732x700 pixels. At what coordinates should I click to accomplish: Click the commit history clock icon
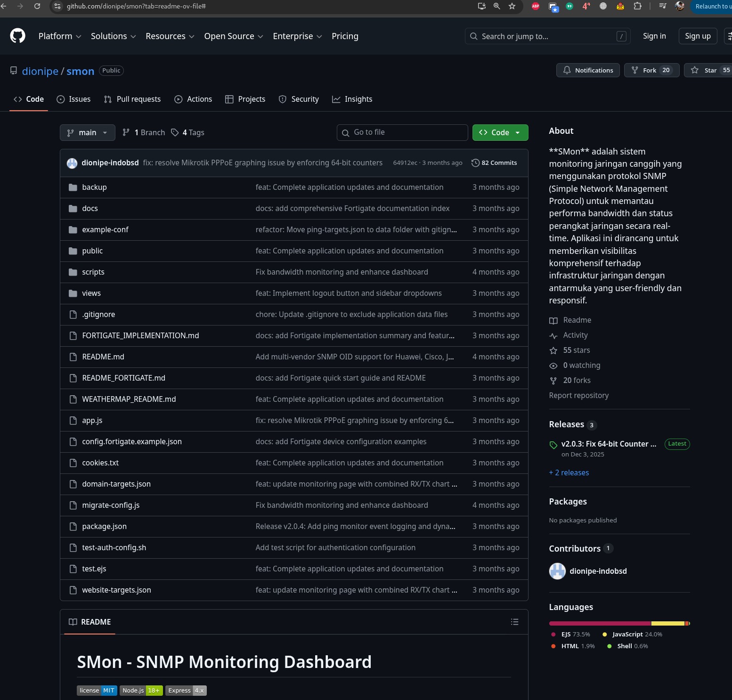[x=475, y=163]
